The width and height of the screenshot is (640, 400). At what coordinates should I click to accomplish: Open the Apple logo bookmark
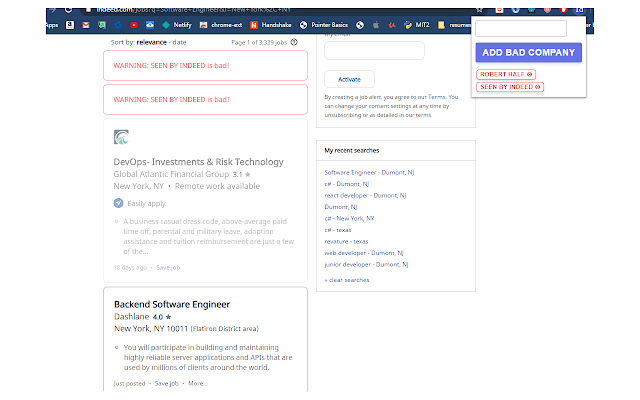point(376,25)
